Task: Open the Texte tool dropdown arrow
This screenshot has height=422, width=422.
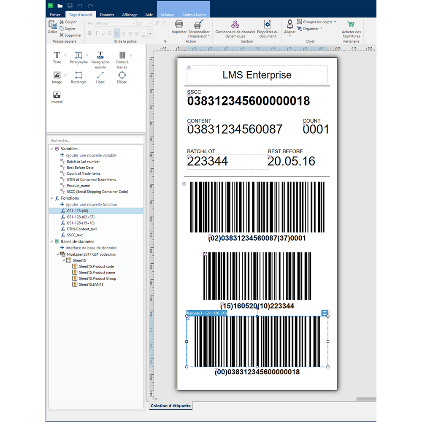Action: (x=65, y=55)
